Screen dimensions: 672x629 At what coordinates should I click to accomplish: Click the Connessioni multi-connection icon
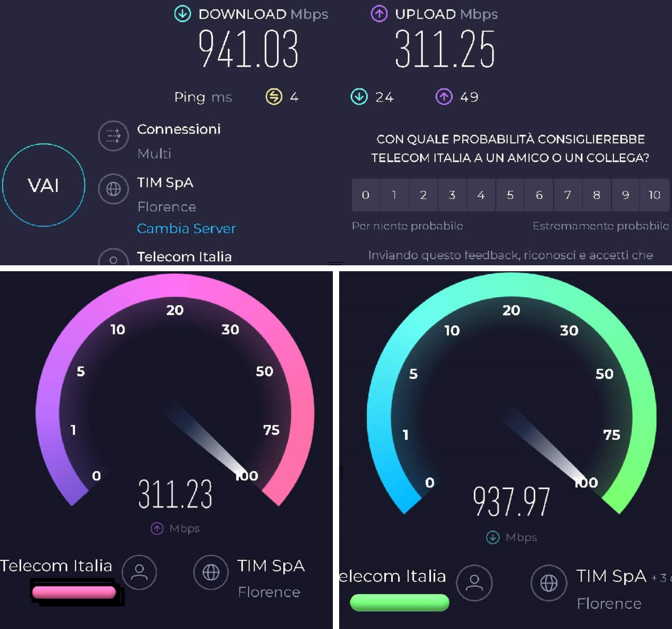pos(113,136)
